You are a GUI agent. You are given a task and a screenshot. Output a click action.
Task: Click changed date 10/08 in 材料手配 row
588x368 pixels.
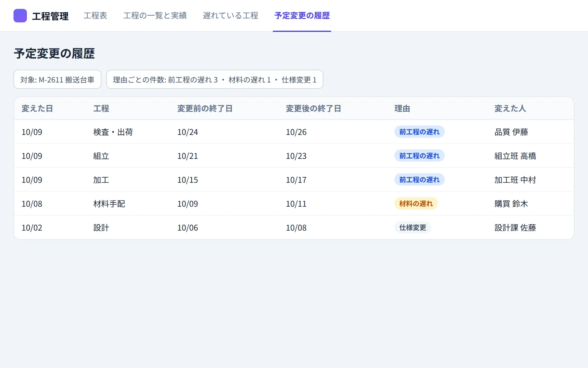pos(32,204)
